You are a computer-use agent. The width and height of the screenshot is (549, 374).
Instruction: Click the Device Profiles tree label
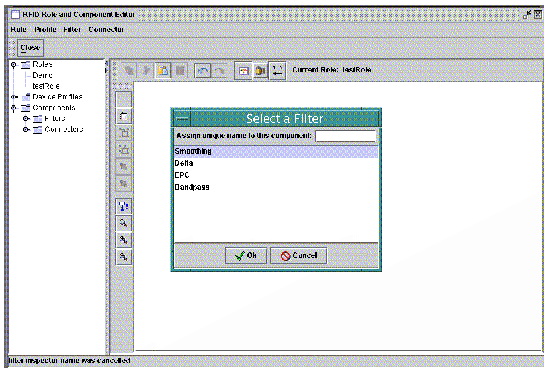pyautogui.click(x=57, y=97)
